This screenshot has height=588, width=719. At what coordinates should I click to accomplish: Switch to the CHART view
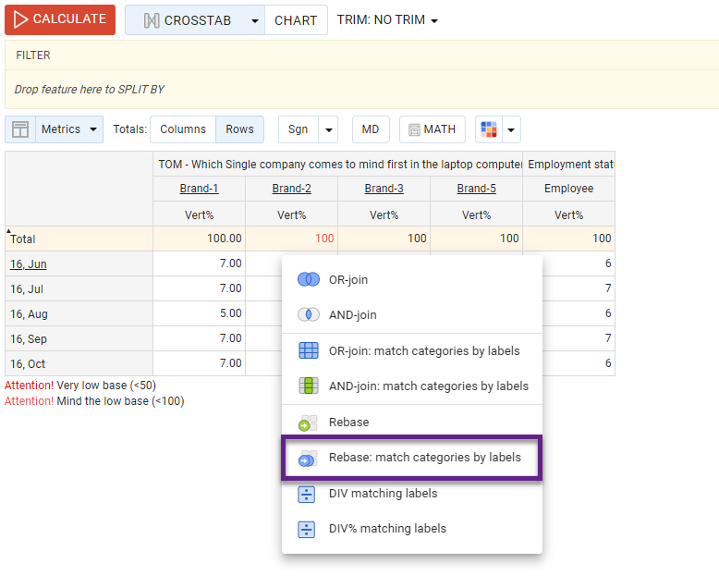296,20
